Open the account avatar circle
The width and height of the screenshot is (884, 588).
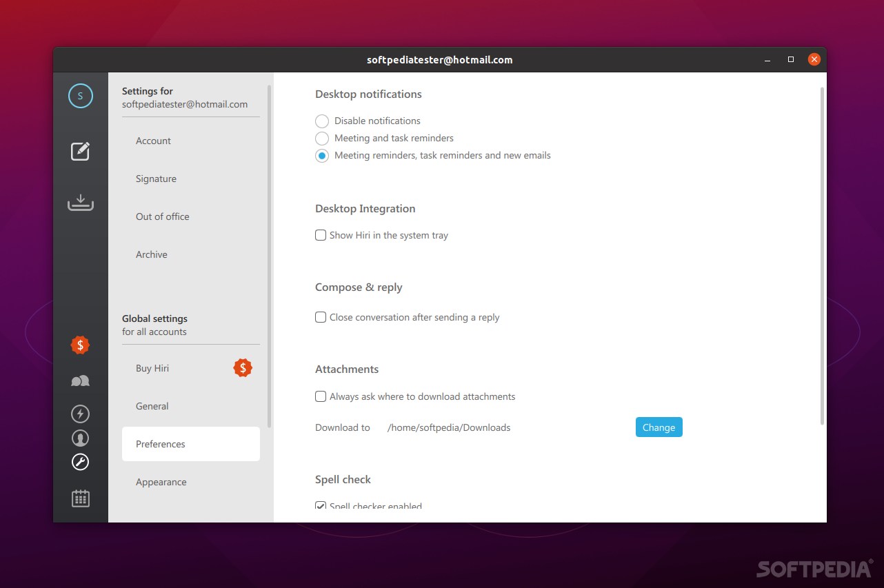[80, 96]
